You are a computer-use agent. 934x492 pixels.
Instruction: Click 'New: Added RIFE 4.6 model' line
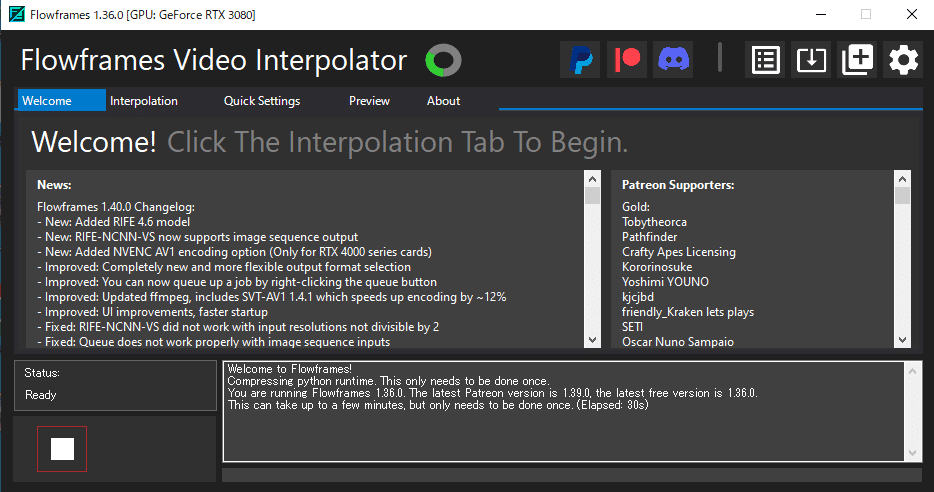tap(113, 222)
